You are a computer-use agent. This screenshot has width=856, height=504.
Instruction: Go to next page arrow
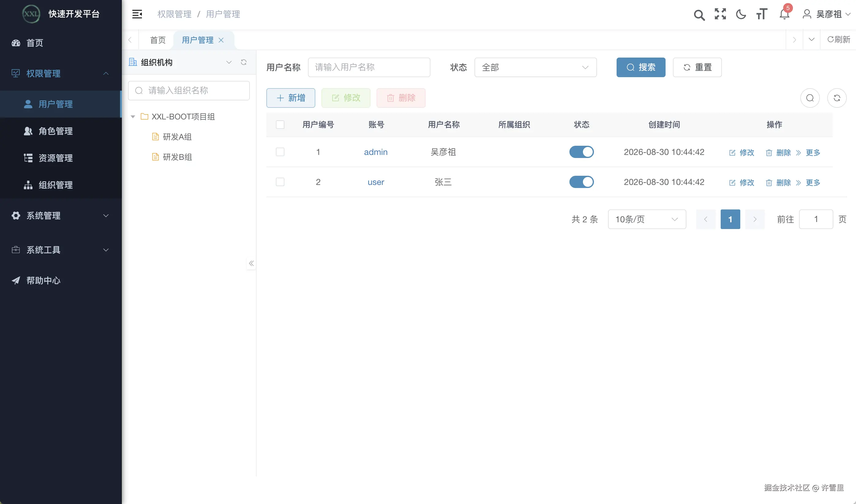[x=755, y=219]
